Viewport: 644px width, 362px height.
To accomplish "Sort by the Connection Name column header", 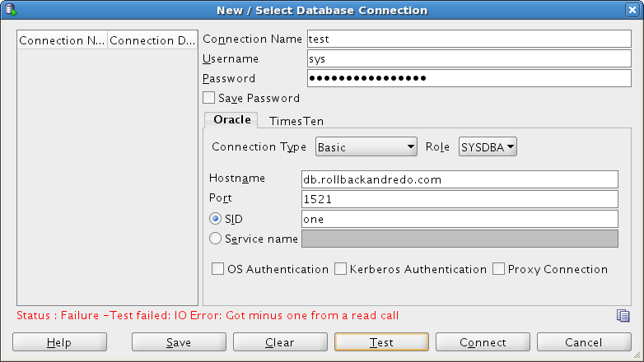I will [x=62, y=40].
